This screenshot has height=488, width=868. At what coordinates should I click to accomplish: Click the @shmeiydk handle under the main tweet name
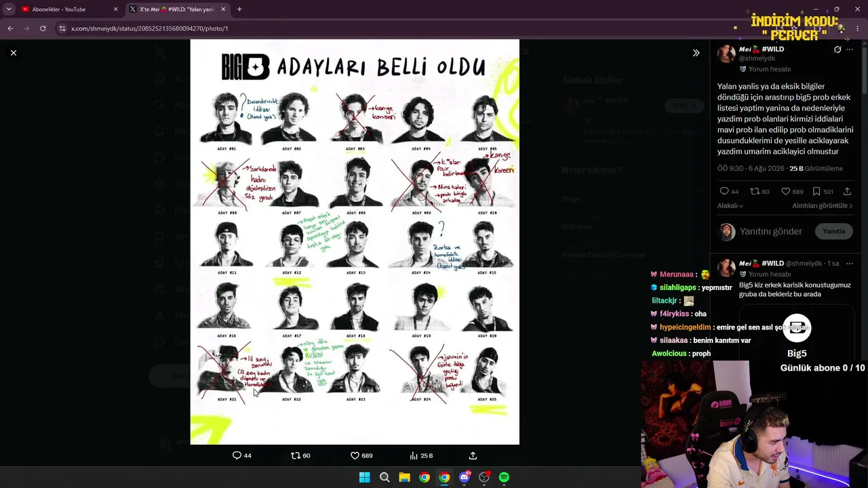pyautogui.click(x=757, y=59)
